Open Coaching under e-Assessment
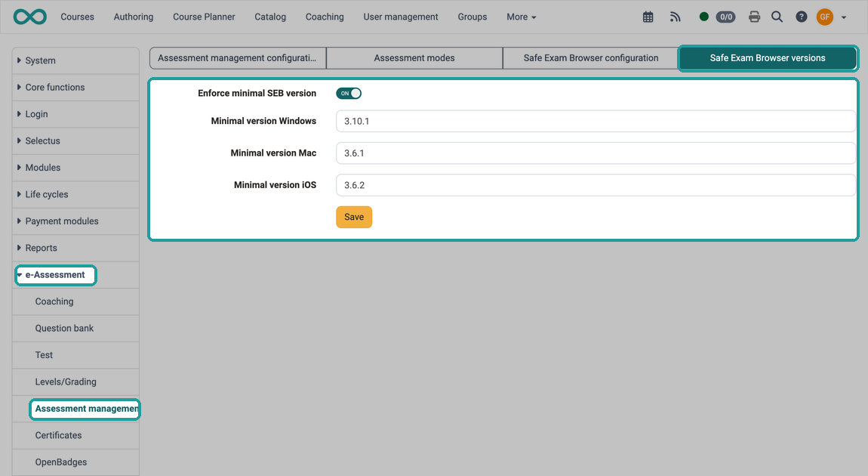The height and width of the screenshot is (476, 868). click(75, 301)
